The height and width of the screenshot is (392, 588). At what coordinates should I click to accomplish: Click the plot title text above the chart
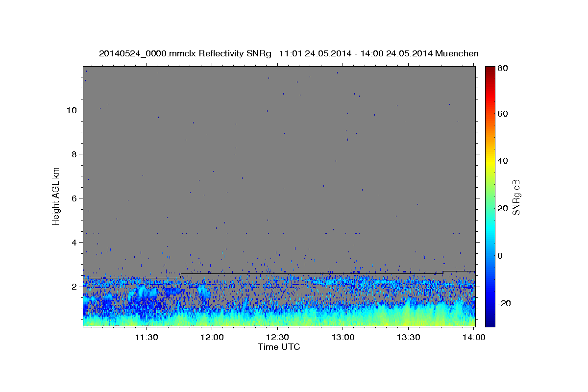pos(289,53)
